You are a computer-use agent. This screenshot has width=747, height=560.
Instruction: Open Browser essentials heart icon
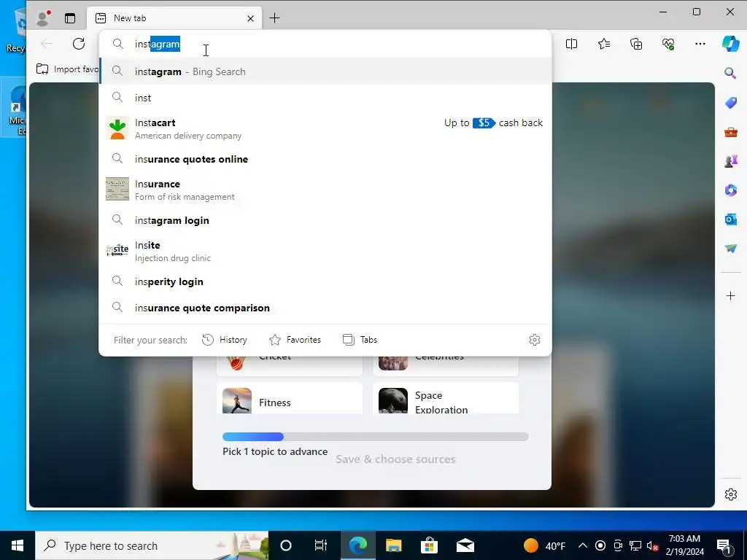(668, 44)
